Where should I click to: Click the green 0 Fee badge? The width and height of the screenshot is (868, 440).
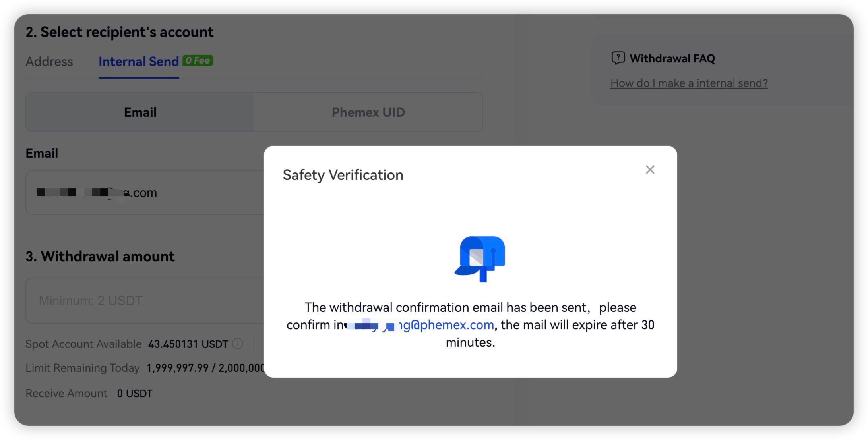[x=198, y=60]
